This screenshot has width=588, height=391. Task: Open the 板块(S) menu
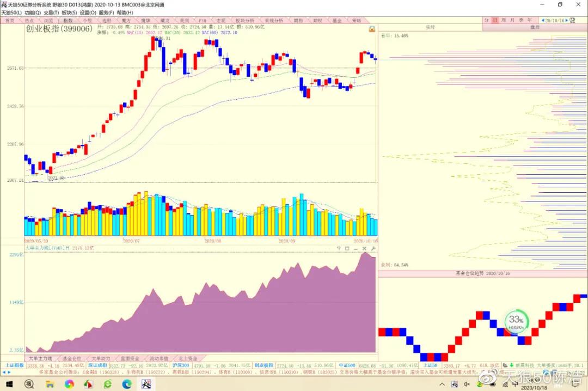tap(69, 13)
